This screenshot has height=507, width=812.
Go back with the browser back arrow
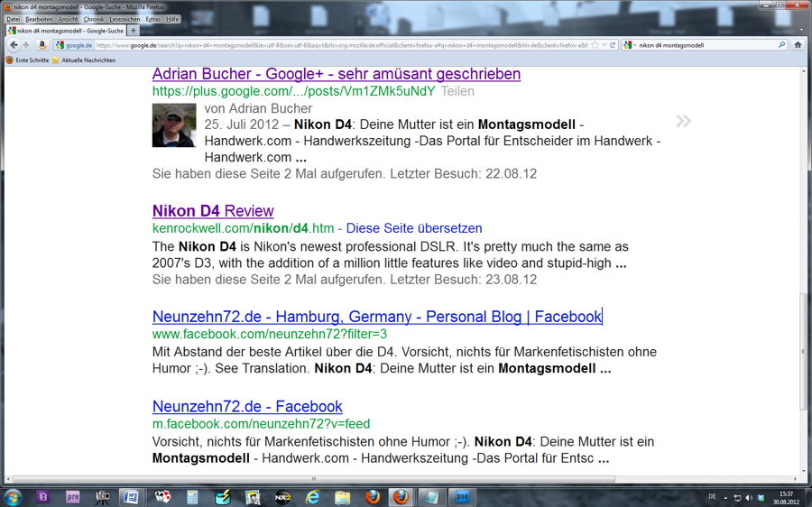[14, 45]
